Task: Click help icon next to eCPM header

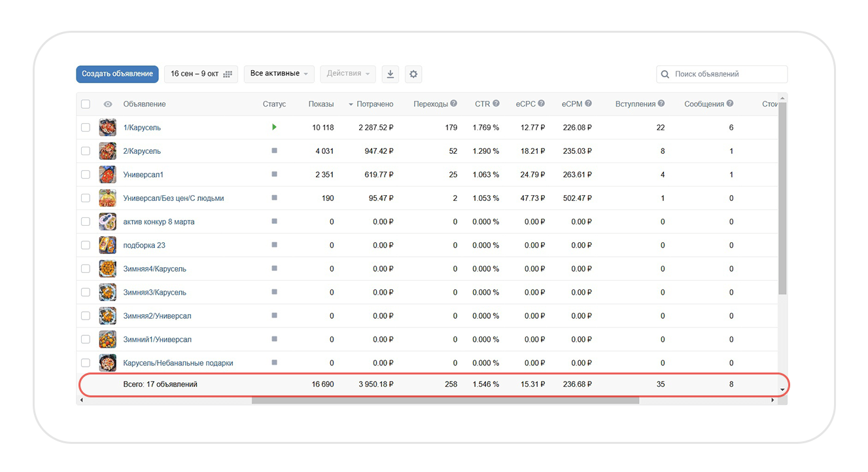Action: click(588, 103)
